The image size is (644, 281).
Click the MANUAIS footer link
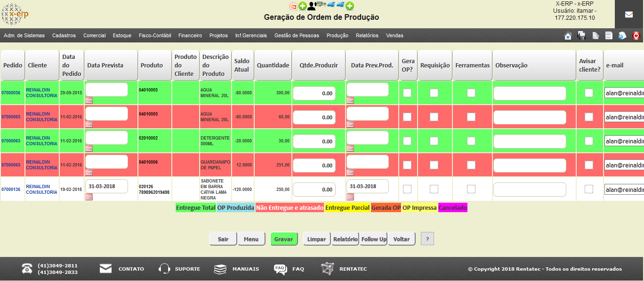tap(246, 269)
